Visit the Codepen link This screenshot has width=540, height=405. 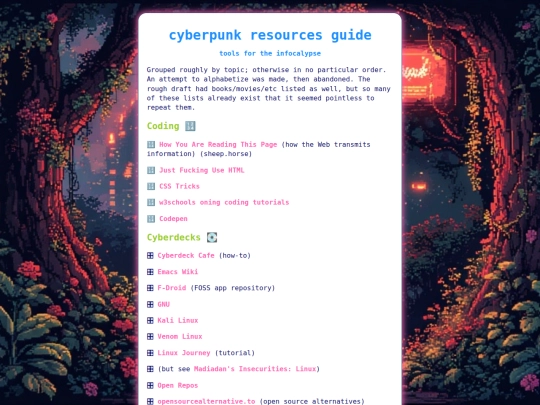click(173, 219)
